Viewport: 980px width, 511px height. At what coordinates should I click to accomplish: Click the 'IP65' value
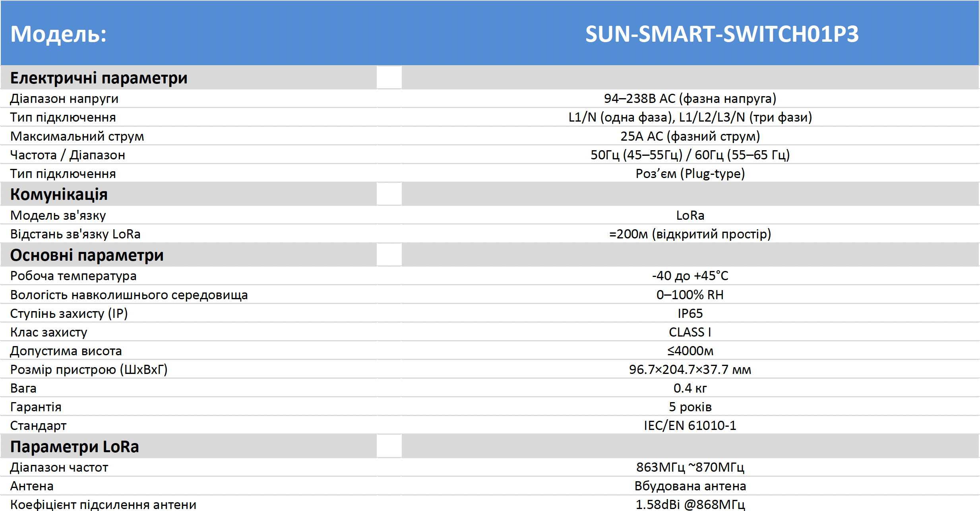tap(690, 314)
